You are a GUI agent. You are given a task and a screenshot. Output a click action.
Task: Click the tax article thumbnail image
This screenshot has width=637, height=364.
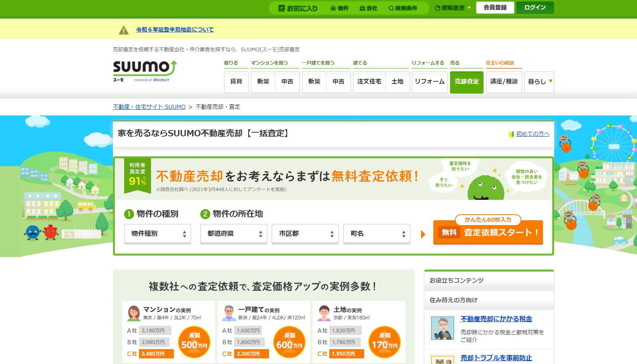[x=442, y=328]
